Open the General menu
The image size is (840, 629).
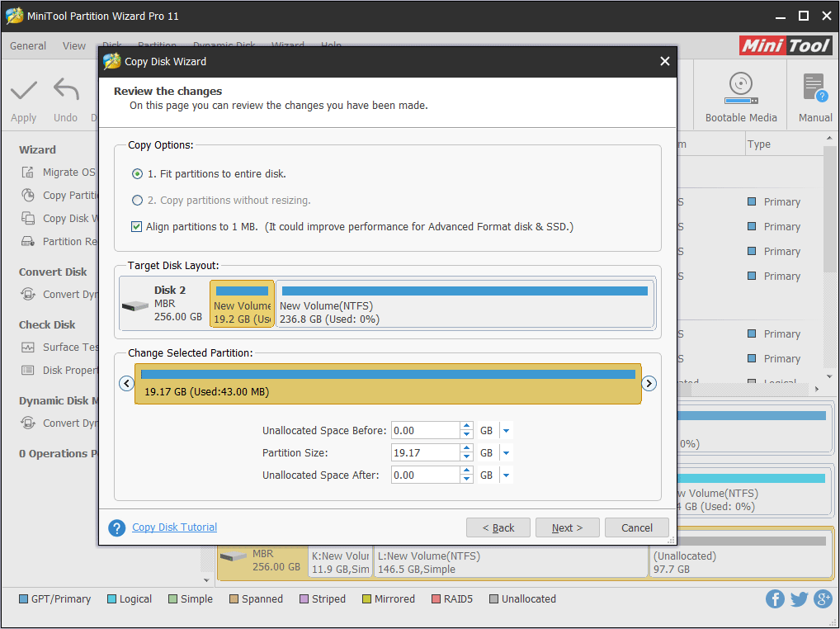tap(28, 46)
